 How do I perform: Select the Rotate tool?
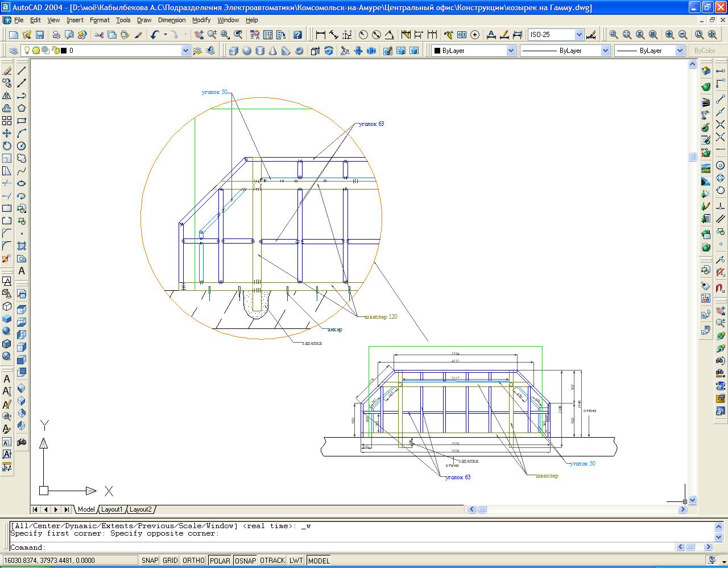[x=7, y=146]
